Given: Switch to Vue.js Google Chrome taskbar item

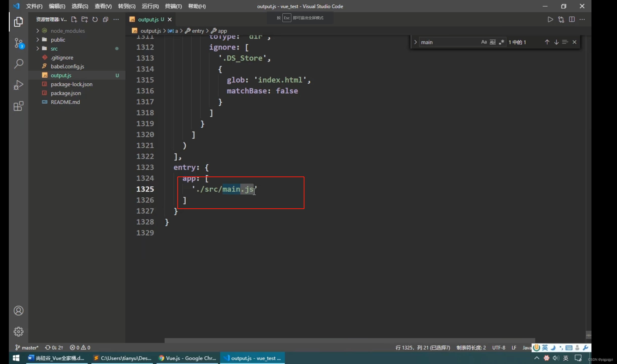Looking at the screenshot, I should (x=187, y=358).
